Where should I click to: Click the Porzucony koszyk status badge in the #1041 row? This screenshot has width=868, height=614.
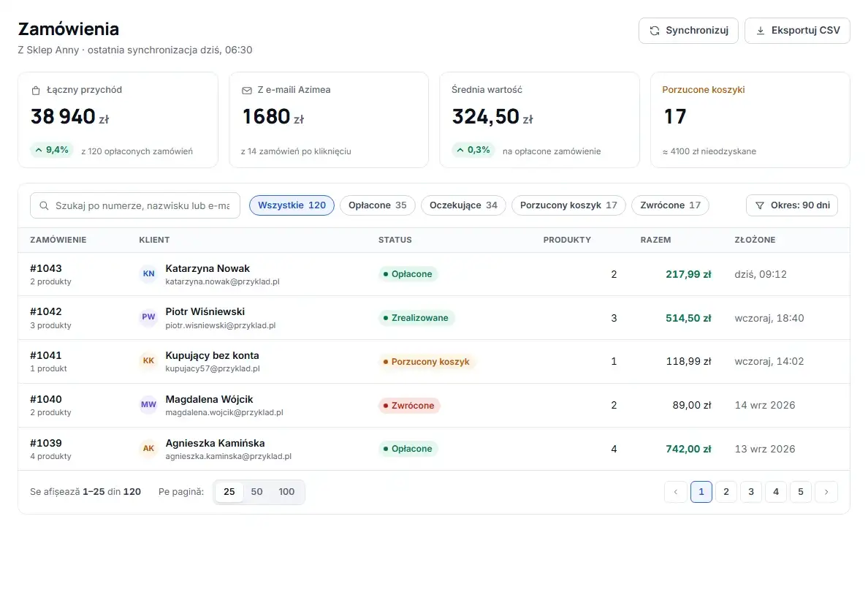coord(427,362)
